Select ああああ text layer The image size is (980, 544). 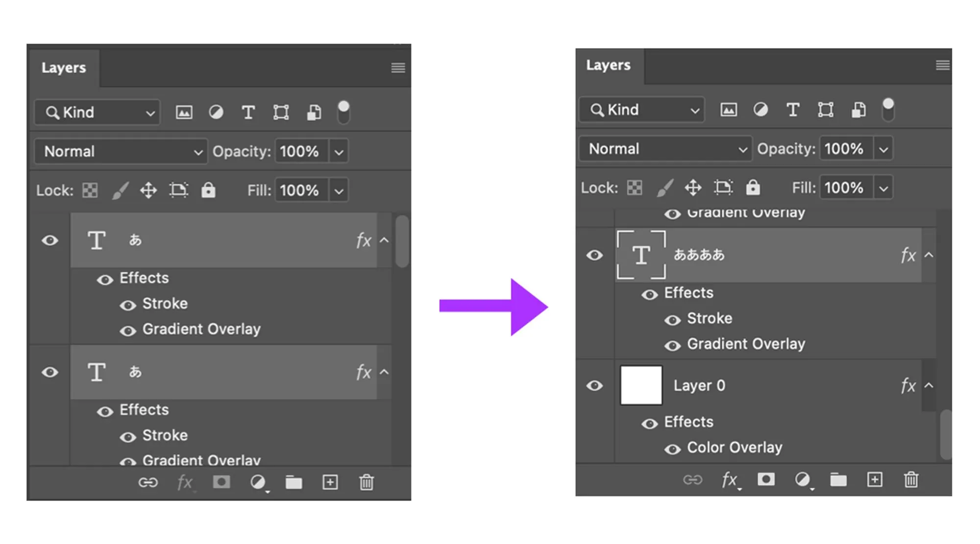click(x=768, y=255)
